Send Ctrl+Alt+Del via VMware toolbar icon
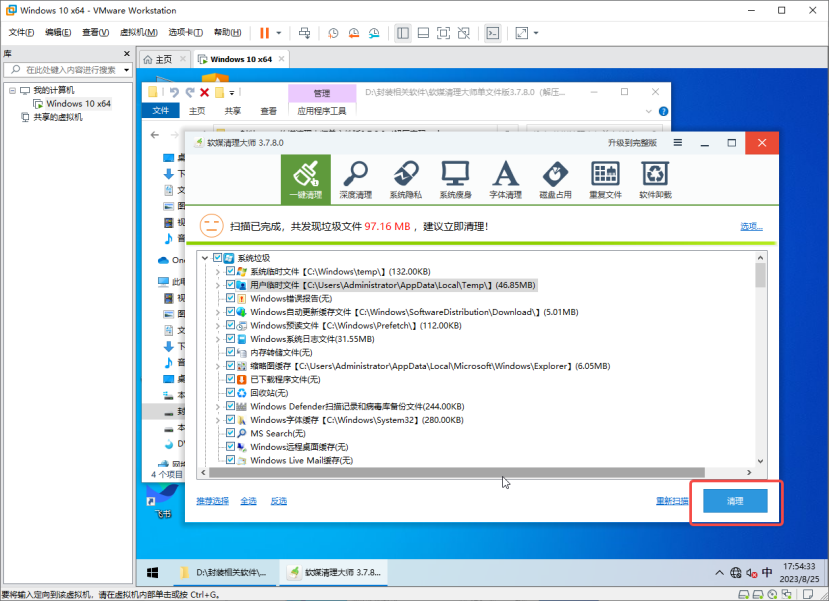 305,33
